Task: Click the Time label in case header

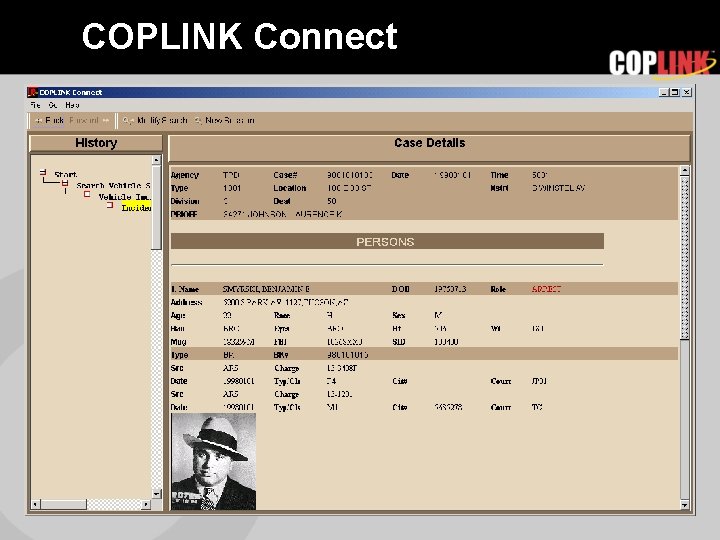Action: (499, 175)
